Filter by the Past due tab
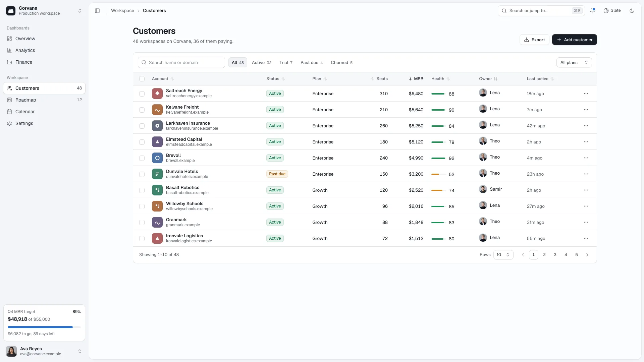This screenshot has width=644, height=362. pos(312,62)
